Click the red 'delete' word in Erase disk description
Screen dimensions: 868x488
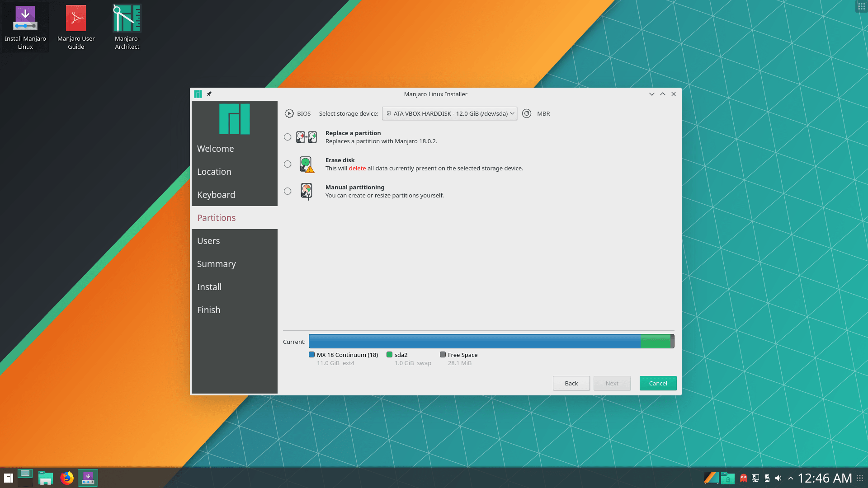[357, 168]
